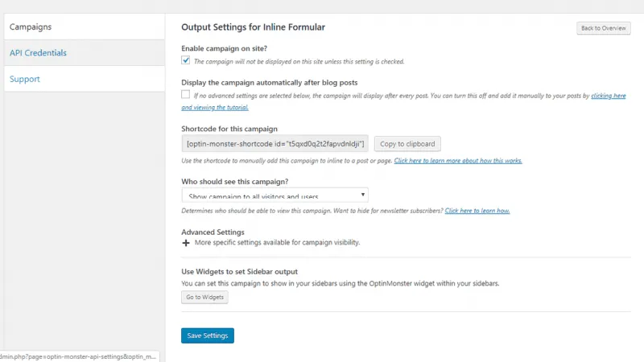Image resolution: width=644 pixels, height=362 pixels.
Task: Click the Save Settings button
Action: pos(208,335)
